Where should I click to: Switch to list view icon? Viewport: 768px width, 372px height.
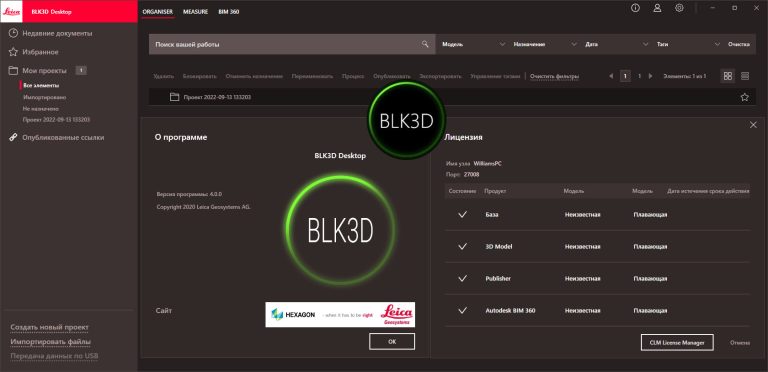(745, 76)
